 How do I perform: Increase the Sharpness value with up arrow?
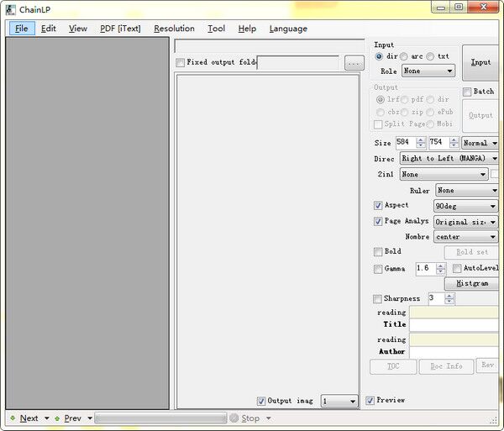coord(449,295)
